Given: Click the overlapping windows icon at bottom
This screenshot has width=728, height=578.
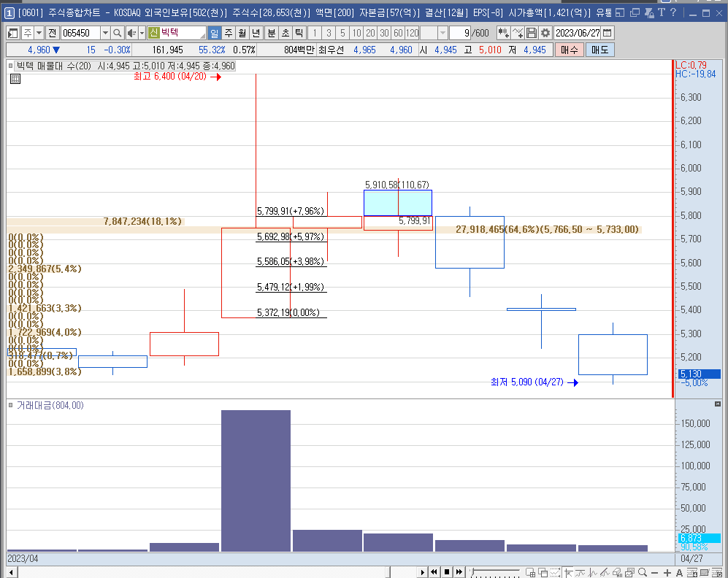Looking at the screenshot, I should coord(543,573).
